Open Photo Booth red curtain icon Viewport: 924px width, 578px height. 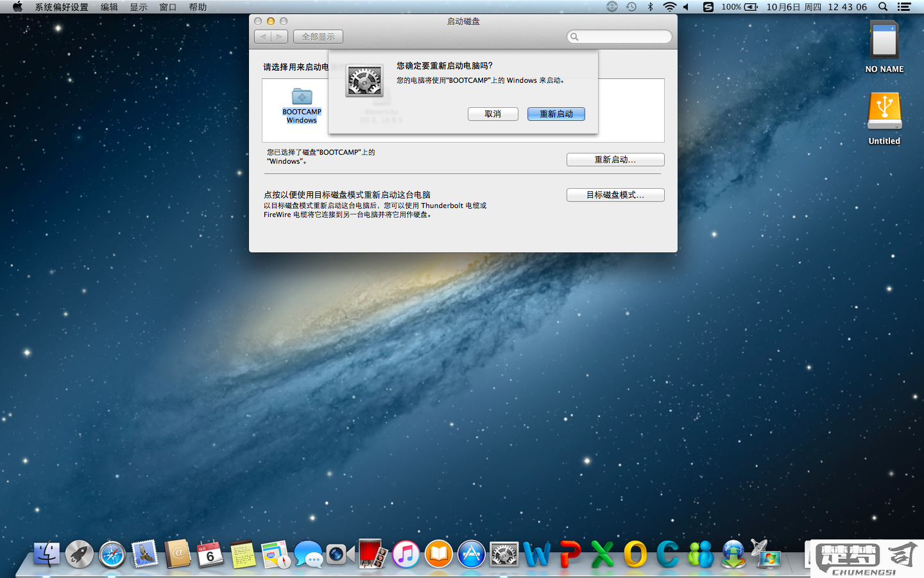373,554
